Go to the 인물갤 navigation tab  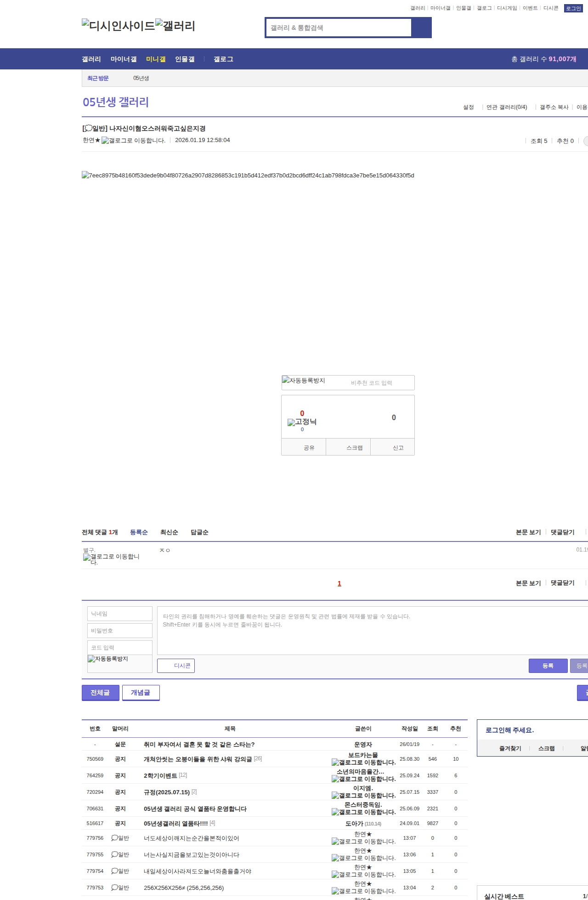pyautogui.click(x=185, y=59)
